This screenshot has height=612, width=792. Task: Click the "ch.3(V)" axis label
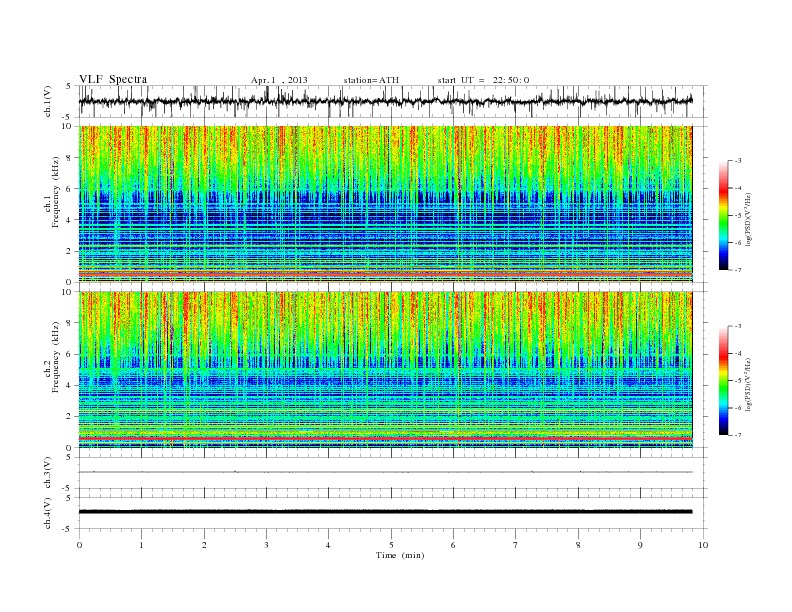coord(48,473)
